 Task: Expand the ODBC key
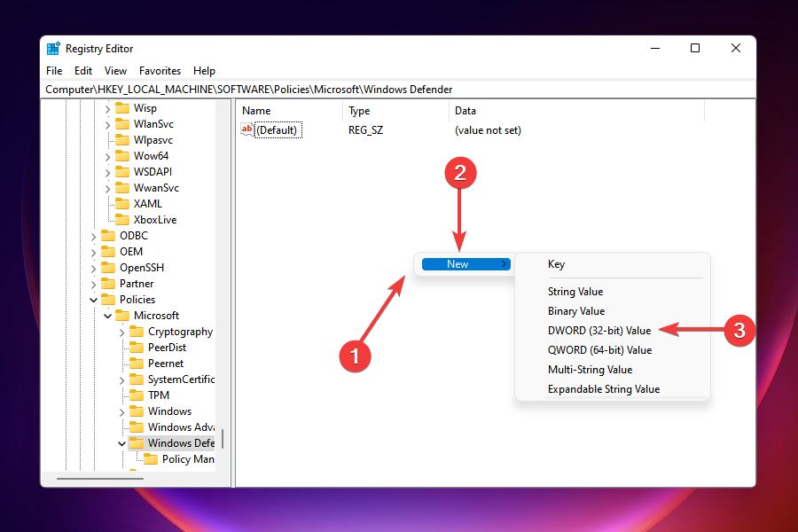tap(94, 235)
